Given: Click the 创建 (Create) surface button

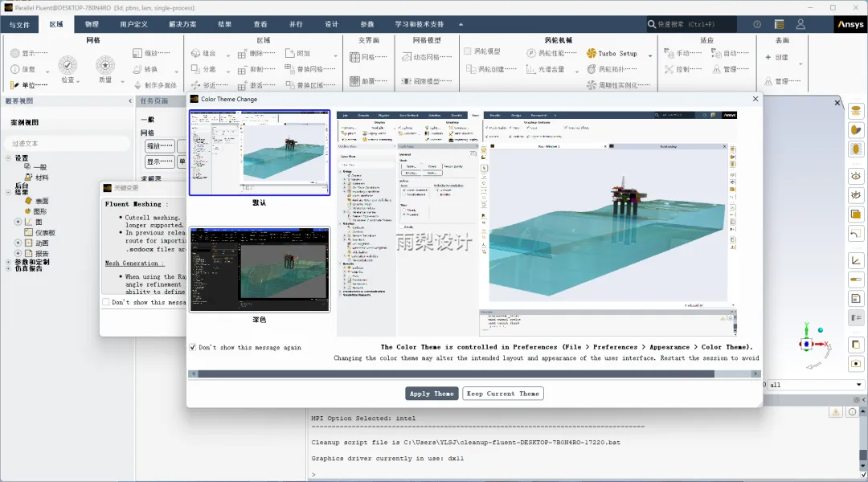Looking at the screenshot, I should coord(777,57).
